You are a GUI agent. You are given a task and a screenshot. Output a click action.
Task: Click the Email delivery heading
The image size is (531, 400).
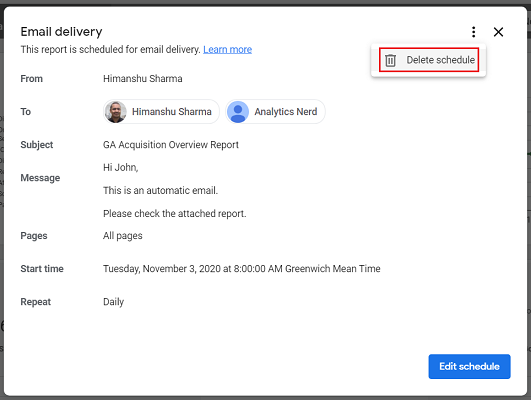(61, 32)
